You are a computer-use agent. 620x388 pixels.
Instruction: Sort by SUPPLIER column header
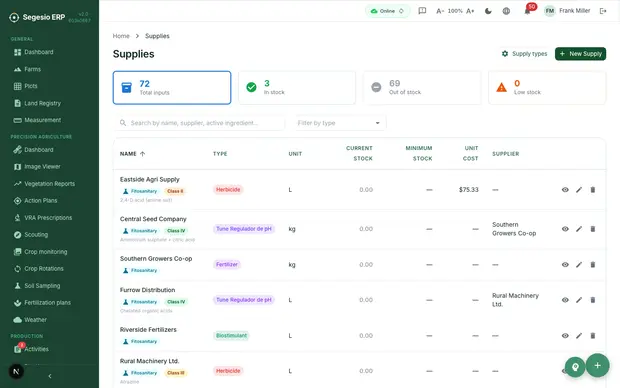click(506, 154)
